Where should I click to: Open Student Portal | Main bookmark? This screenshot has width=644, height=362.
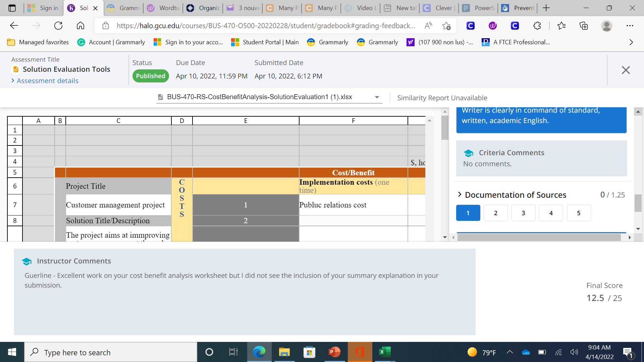click(x=265, y=42)
